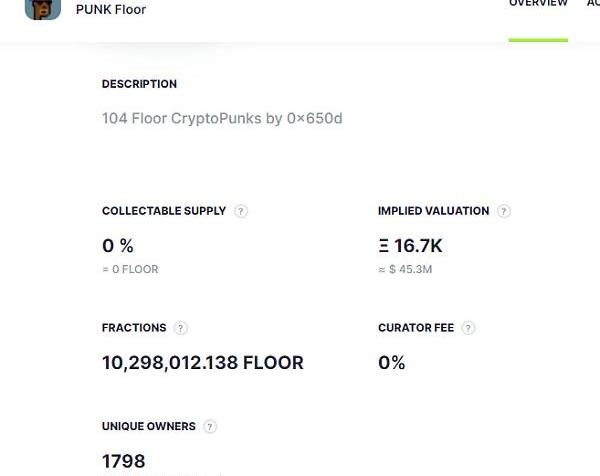Switch to the Overview tab
Image resolution: width=600 pixels, height=476 pixels.
(x=538, y=5)
